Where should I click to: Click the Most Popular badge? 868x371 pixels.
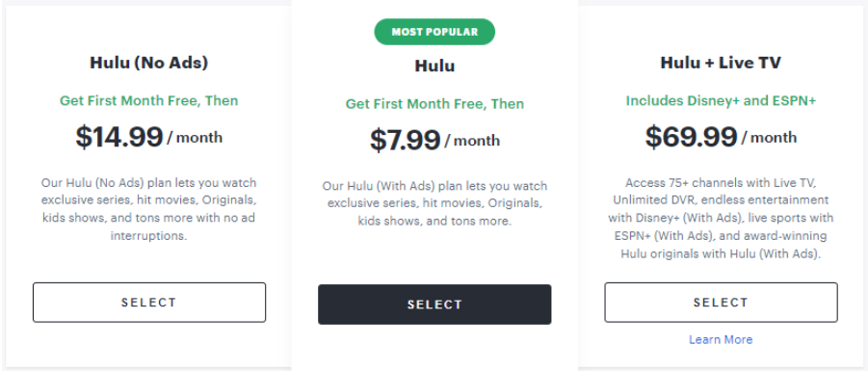tap(434, 32)
